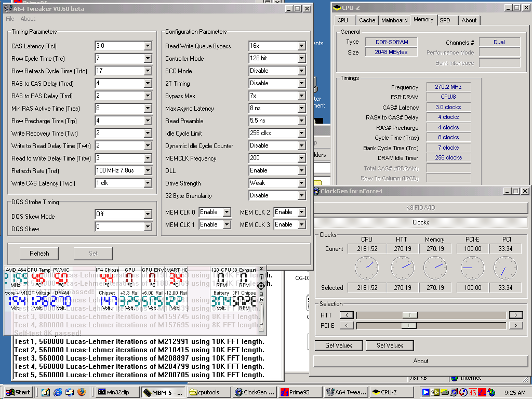Expand the Min RAS Active Time (Tras) dropdown
Screen dimensions: 532x399
coord(148,108)
